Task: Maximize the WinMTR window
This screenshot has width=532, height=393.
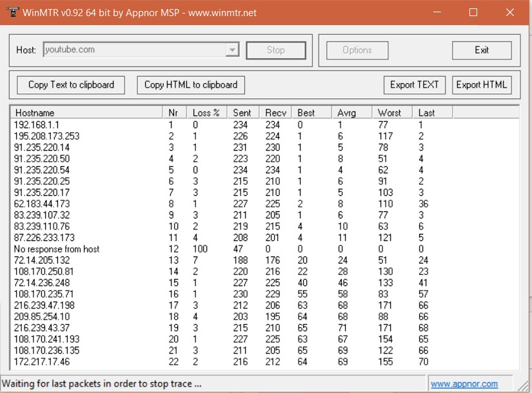Action: pos(473,12)
